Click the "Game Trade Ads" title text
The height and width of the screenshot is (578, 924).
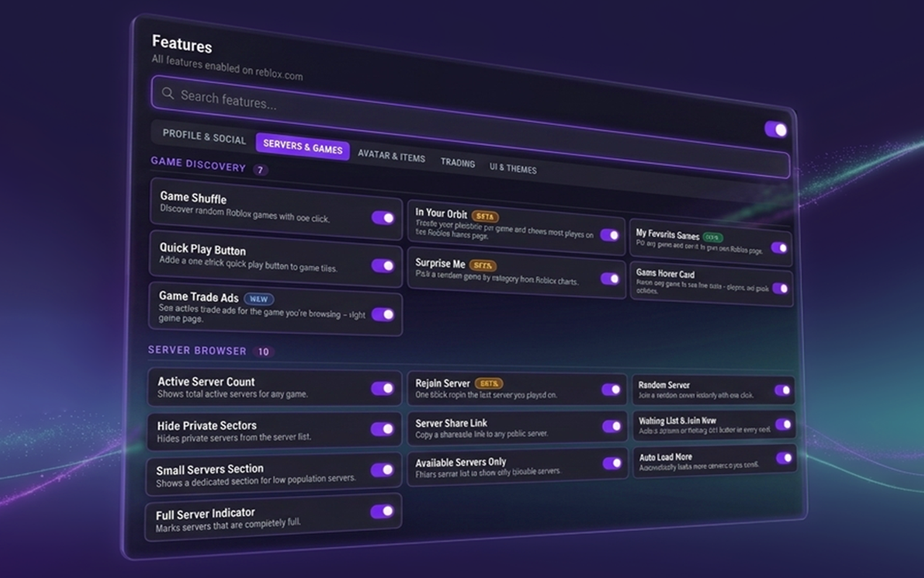199,296
